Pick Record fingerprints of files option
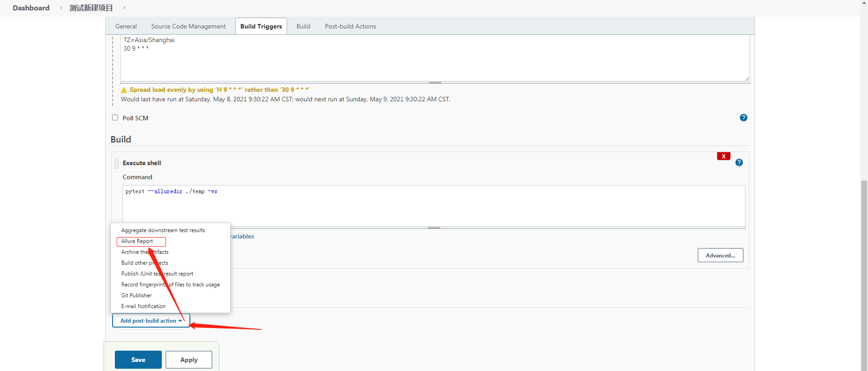868x371 pixels. pyautogui.click(x=170, y=285)
